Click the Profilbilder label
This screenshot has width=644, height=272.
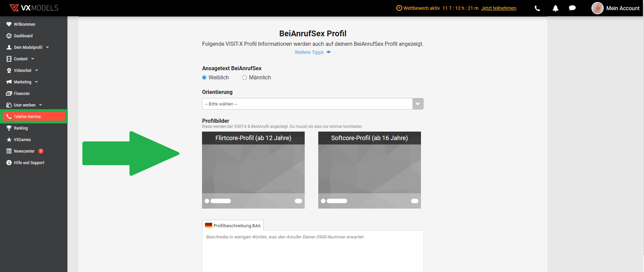pos(216,121)
